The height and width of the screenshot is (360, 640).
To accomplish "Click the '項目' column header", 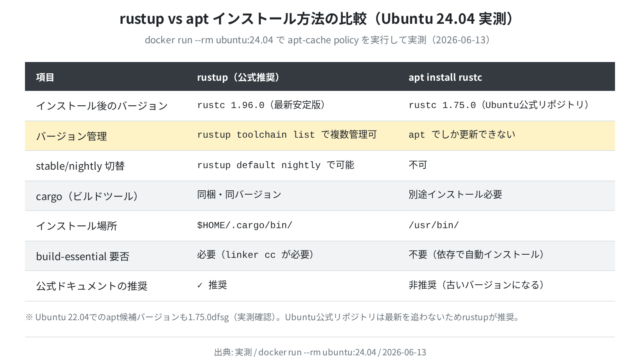I will click(45, 77).
